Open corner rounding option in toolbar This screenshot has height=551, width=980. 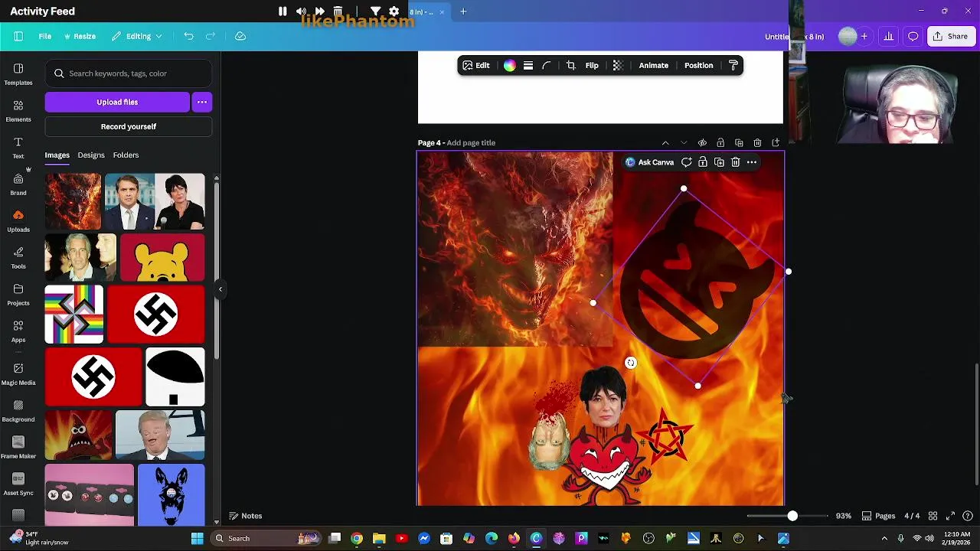pyautogui.click(x=547, y=66)
